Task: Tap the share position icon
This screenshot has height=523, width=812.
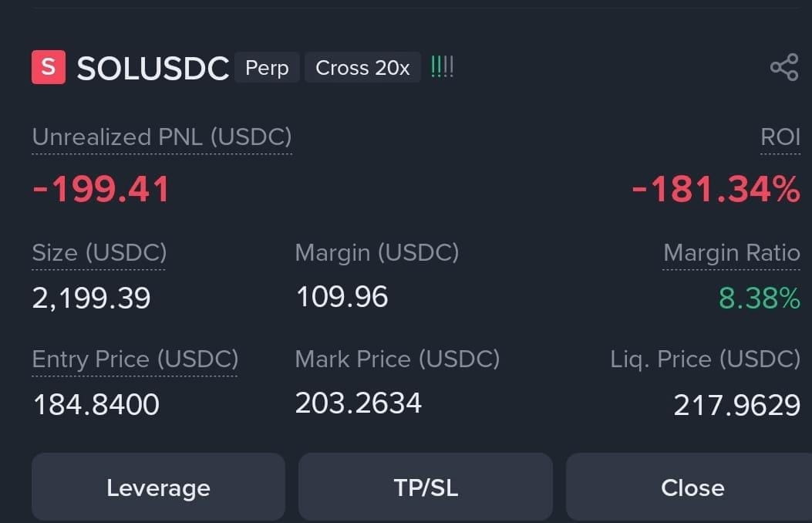Action: tap(784, 67)
